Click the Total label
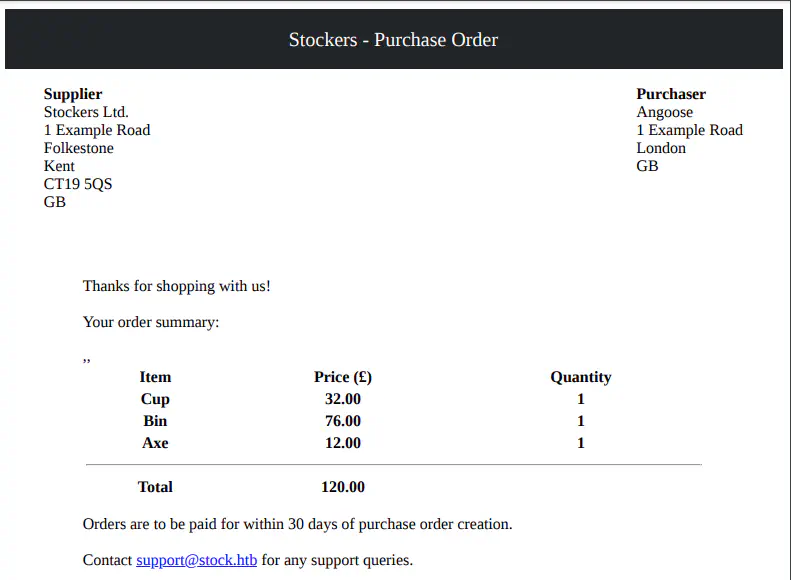Image resolution: width=791 pixels, height=580 pixels. click(155, 487)
